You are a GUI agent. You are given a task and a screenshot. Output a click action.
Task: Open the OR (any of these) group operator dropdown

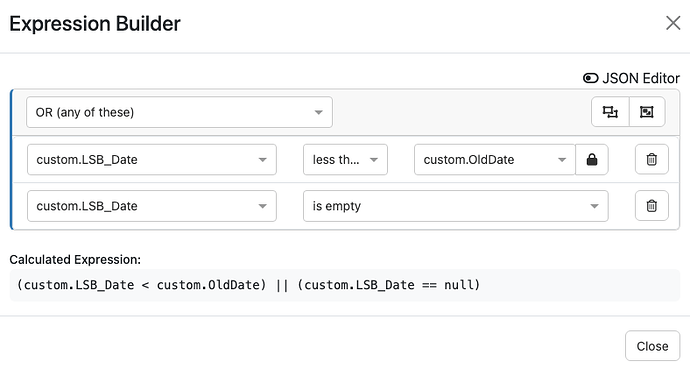coord(179,112)
